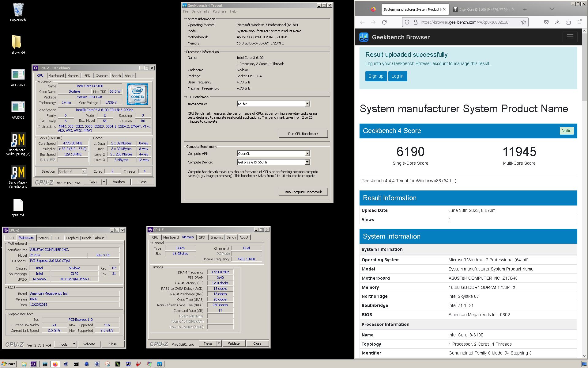Open the Firefox application hamburger menu
Screen dimensions: 588x368
[579, 22]
